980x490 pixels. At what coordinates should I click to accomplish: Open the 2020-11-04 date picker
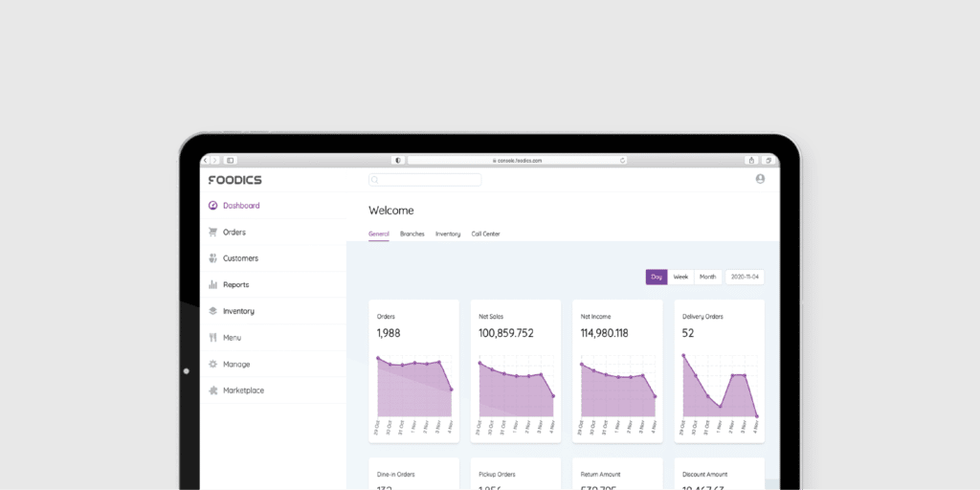(745, 277)
